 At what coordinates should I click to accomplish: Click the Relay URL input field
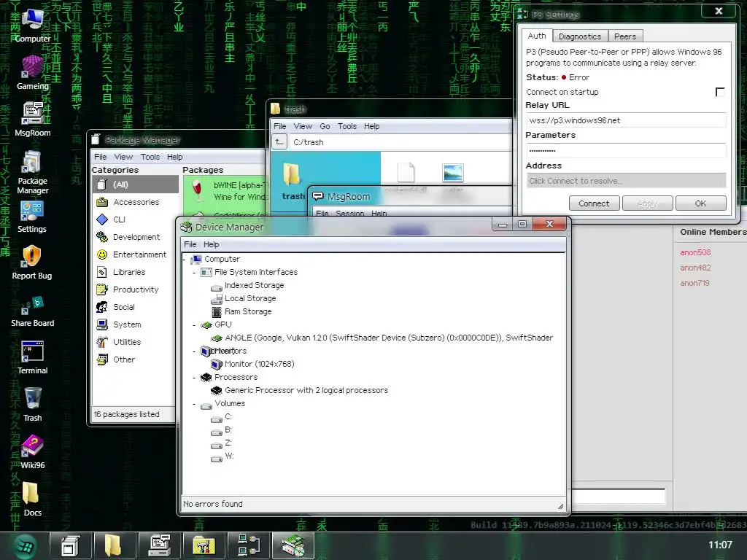pos(626,120)
